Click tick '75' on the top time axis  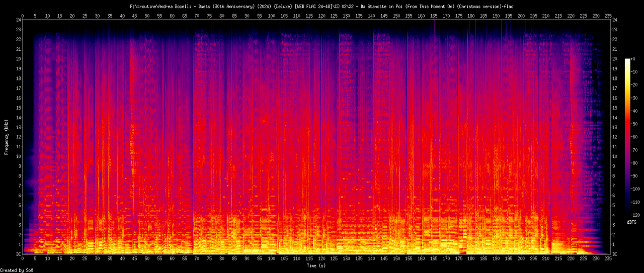(x=209, y=16)
